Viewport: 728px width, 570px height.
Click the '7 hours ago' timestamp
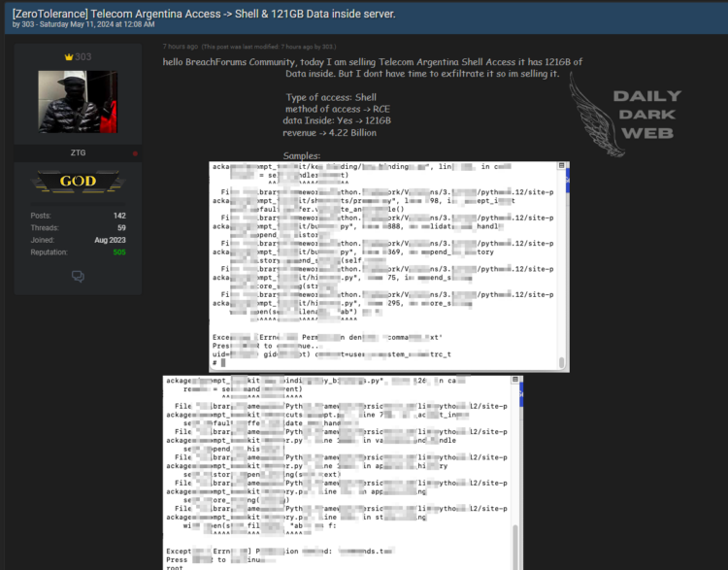pos(181,47)
